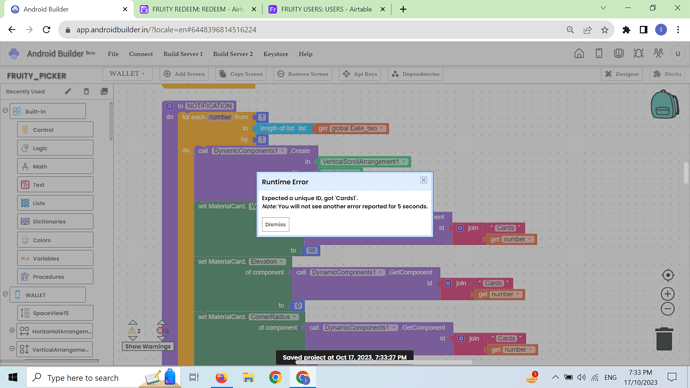Open the book/documentation icon in header
690x388 pixels.
coord(619,53)
